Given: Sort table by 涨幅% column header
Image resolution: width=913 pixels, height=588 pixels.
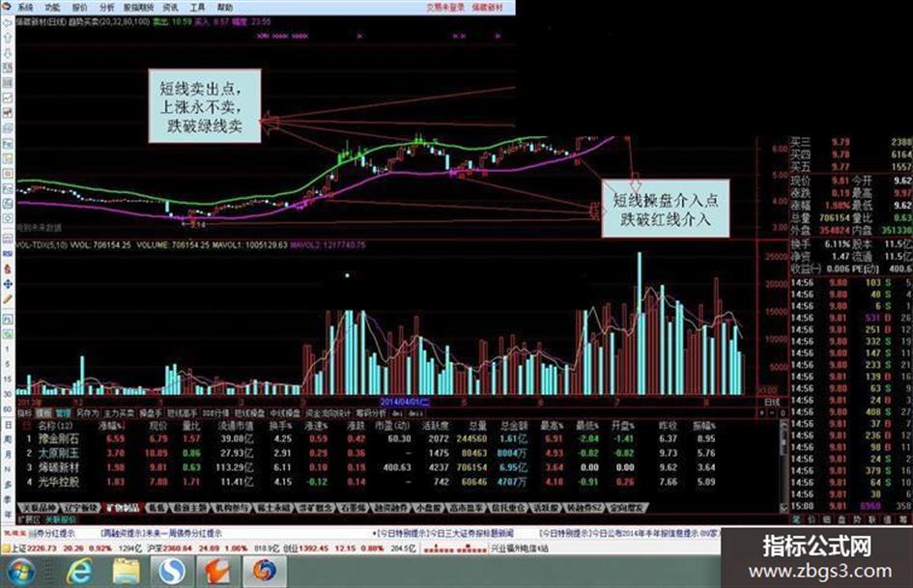Looking at the screenshot, I should pyautogui.click(x=111, y=426).
